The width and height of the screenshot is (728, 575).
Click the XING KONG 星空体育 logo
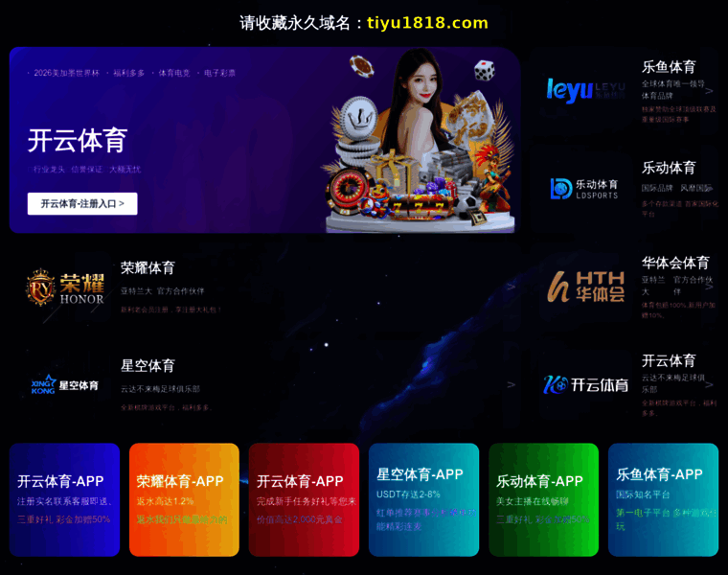click(65, 385)
